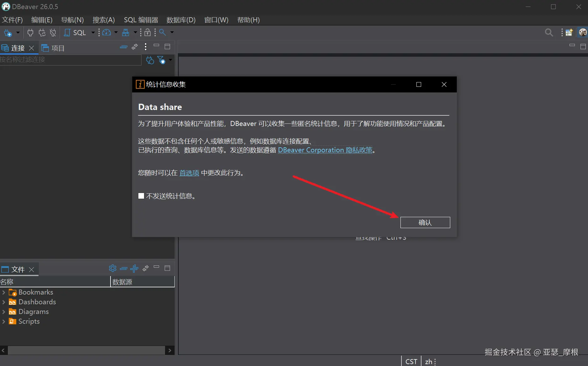Screen dimensions: 588x366
Task: Click the New Database Connection plug icon
Action: (8, 33)
